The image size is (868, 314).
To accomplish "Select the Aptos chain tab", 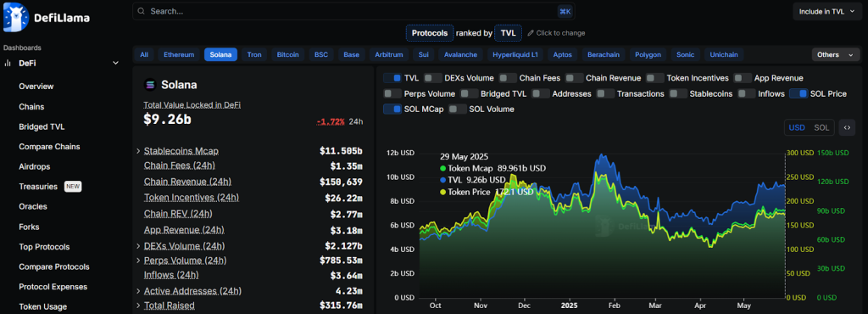I will point(563,54).
